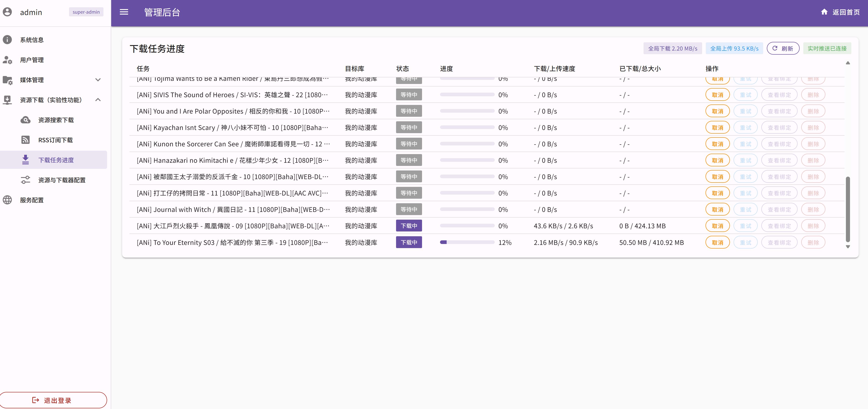Collapse the 资源下载（实验性功能）section chevron
Viewport: 868px width, 409px height.
98,100
